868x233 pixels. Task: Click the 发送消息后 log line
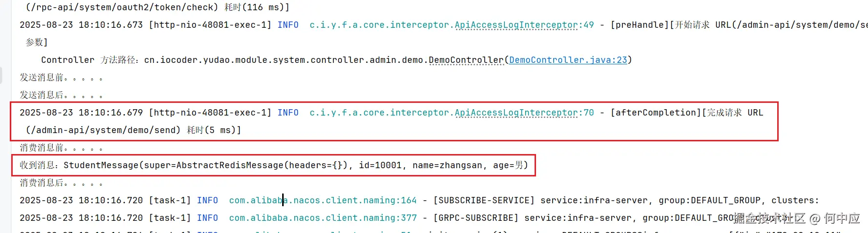pyautogui.click(x=61, y=95)
